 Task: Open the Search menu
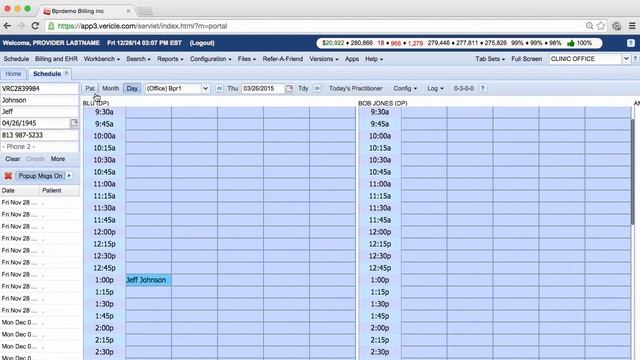click(138, 59)
